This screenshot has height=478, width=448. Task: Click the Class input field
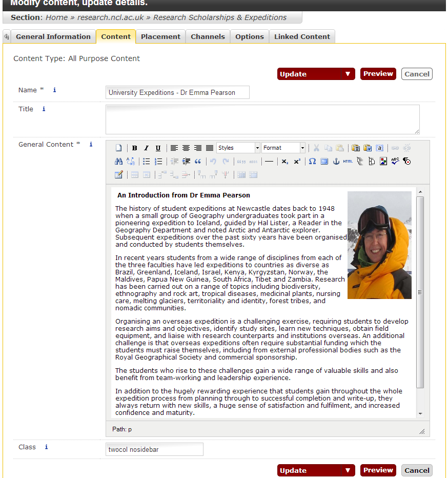click(x=154, y=450)
